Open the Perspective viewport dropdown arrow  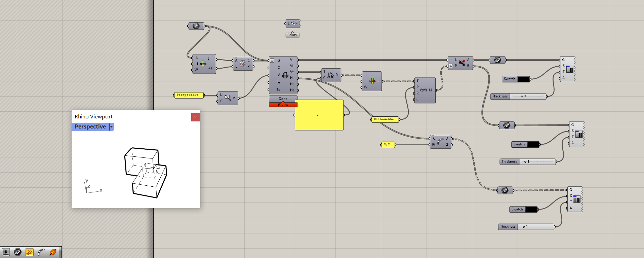pos(112,127)
